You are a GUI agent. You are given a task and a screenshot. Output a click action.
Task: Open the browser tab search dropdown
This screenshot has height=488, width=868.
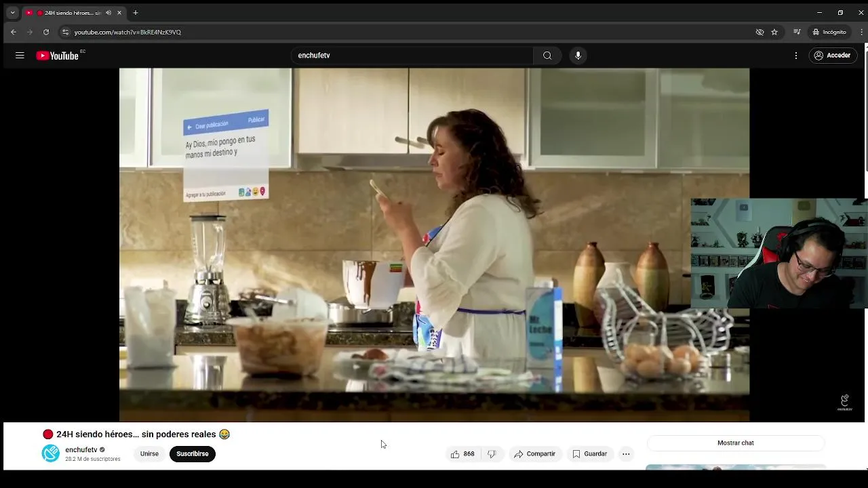coord(12,13)
